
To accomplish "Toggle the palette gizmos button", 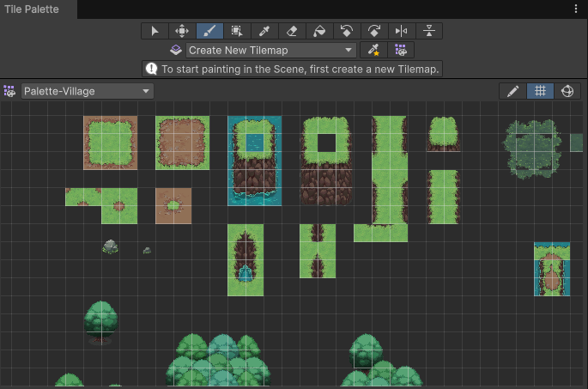I will (567, 91).
